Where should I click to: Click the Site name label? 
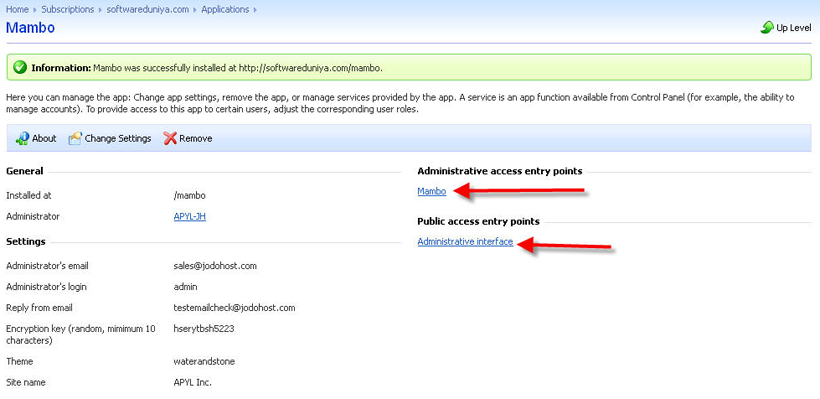click(x=26, y=382)
